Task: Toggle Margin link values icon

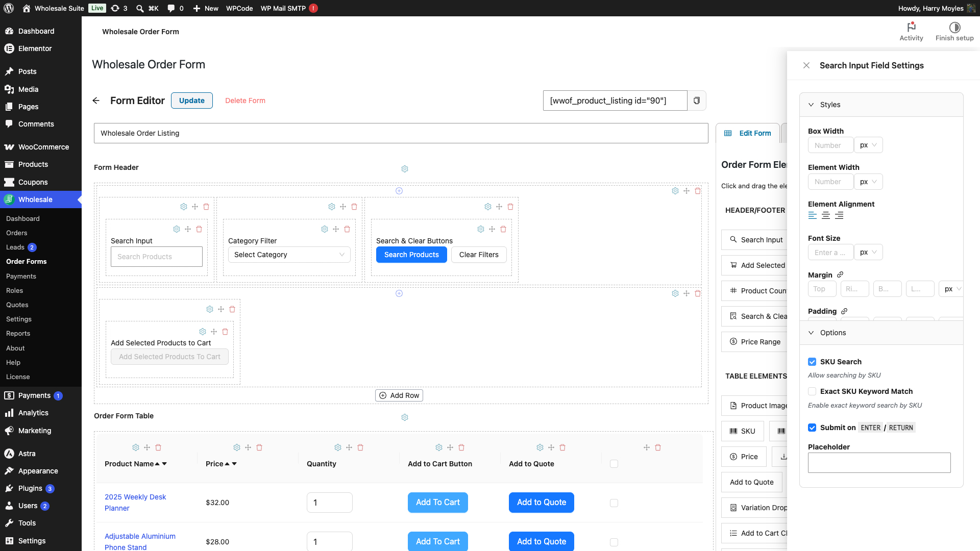Action: [x=840, y=274]
